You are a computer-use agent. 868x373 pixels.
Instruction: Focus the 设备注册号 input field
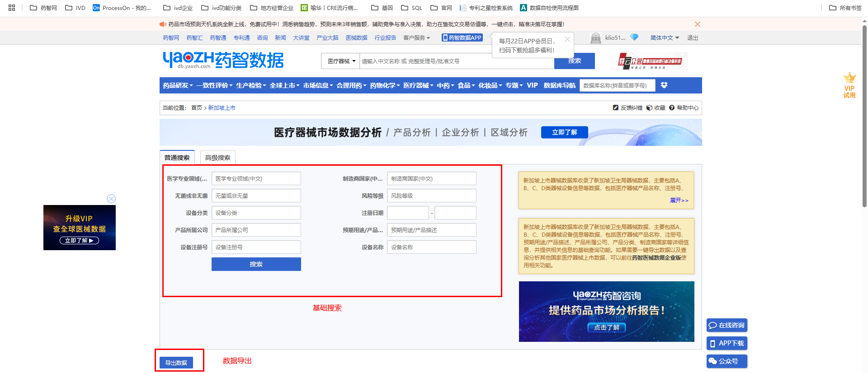tap(256, 247)
